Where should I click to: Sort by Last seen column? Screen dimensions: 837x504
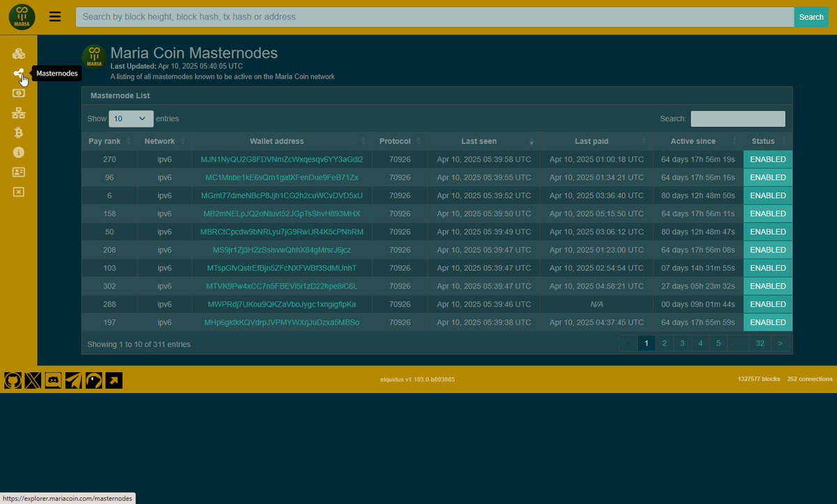[x=484, y=142]
